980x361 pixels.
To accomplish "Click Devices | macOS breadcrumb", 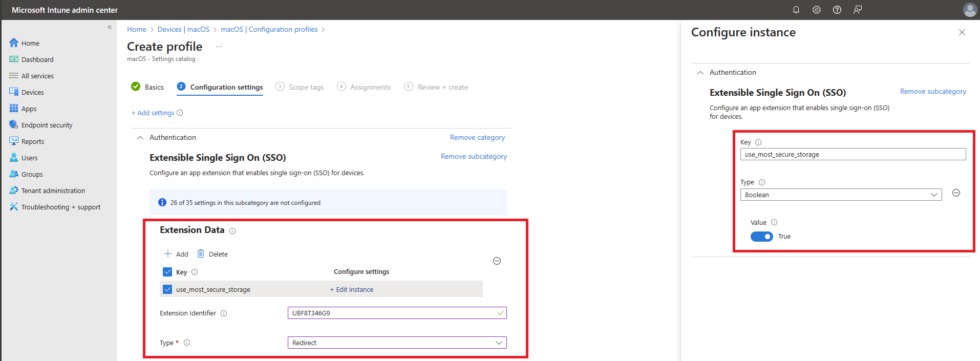I will 183,29.
